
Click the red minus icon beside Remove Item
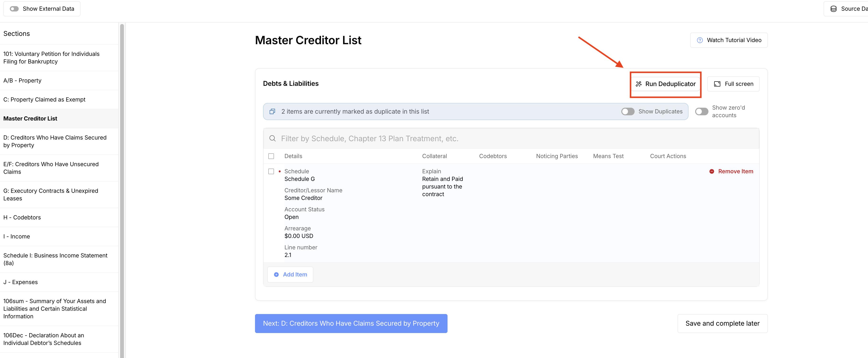(x=712, y=171)
